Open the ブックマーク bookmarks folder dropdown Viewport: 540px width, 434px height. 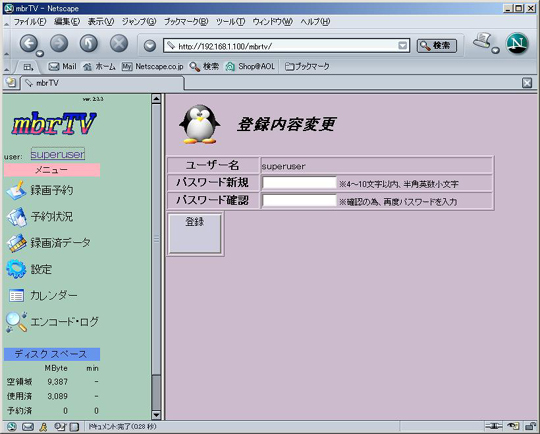[x=307, y=66]
